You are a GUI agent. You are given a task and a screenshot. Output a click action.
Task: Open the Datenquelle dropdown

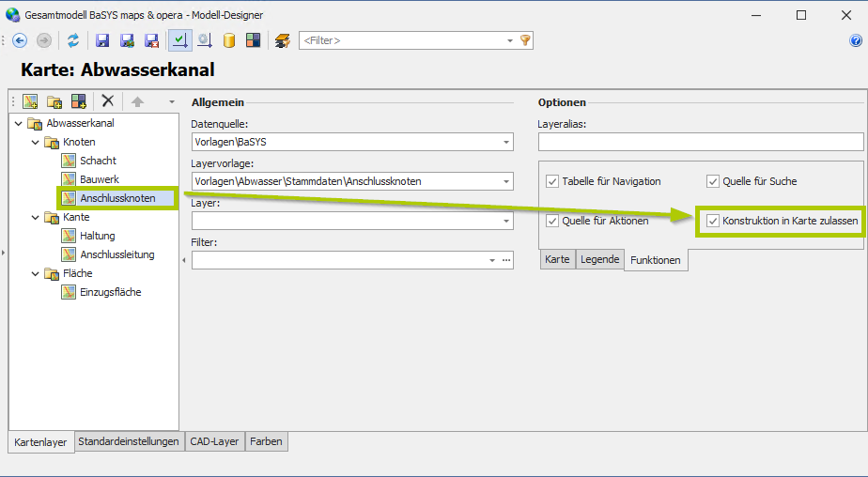click(x=506, y=143)
